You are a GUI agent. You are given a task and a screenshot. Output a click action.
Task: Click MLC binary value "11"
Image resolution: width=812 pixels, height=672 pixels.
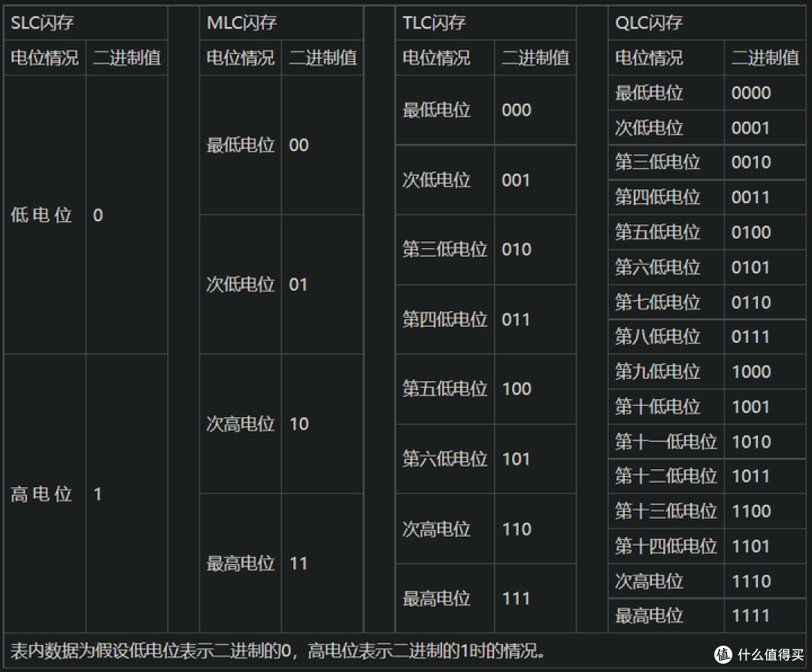pyautogui.click(x=298, y=563)
